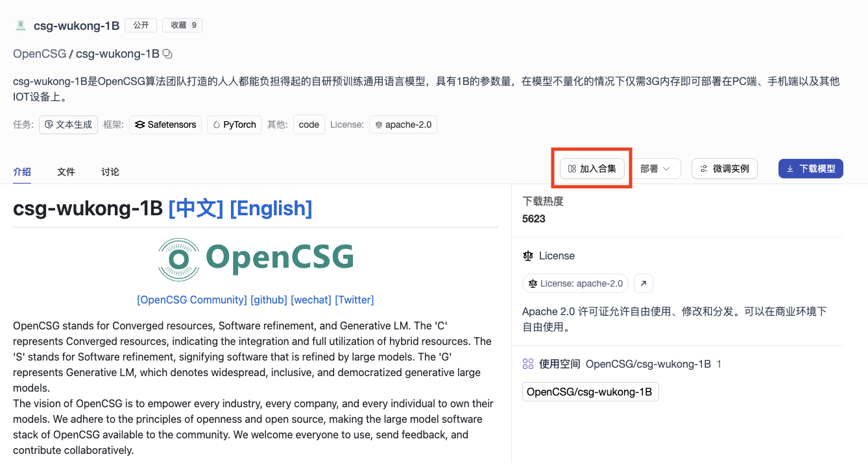Click the copy icon beside OpenCSG / csg-wukong-1B

167,54
